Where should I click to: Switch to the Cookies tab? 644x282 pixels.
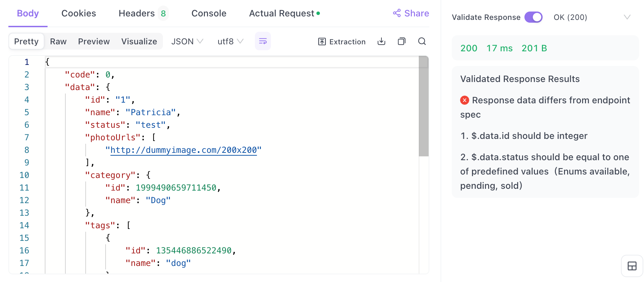pyautogui.click(x=79, y=13)
